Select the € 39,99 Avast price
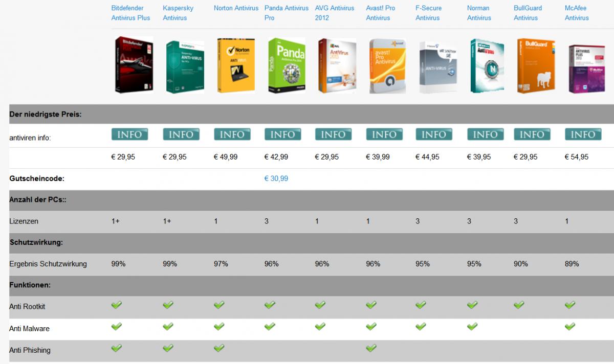The image size is (614, 364). point(378,157)
